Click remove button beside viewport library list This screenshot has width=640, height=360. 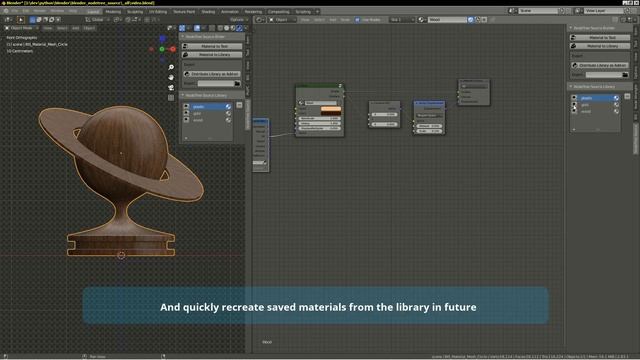coord(239,105)
